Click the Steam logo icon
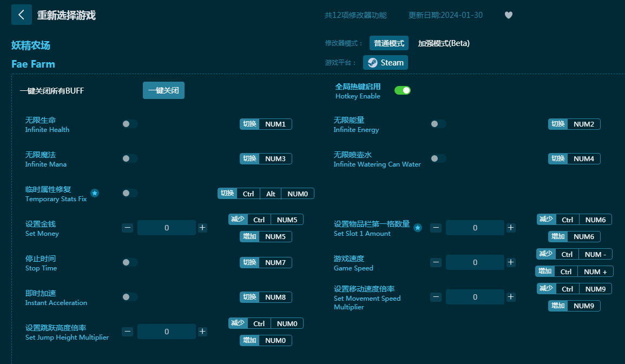Image resolution: width=625 pixels, height=364 pixels. [x=372, y=63]
